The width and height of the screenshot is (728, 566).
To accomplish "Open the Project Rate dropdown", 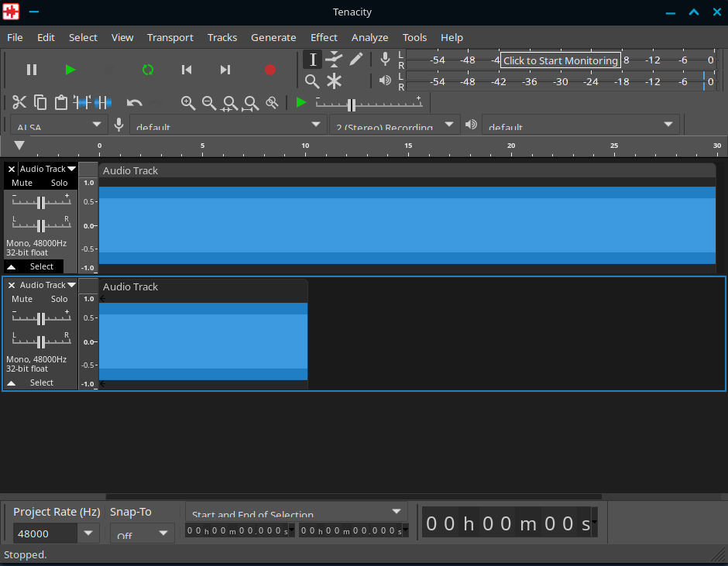I will click(x=88, y=533).
